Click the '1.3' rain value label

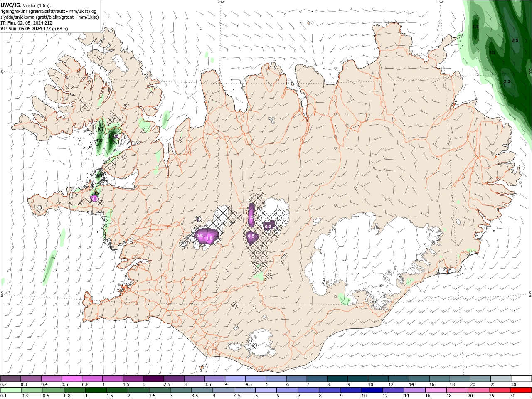pos(475,27)
